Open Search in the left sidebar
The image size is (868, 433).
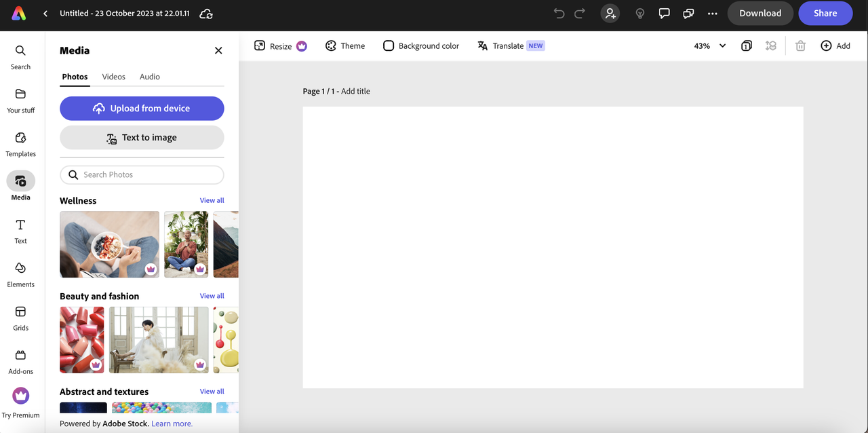click(x=20, y=57)
